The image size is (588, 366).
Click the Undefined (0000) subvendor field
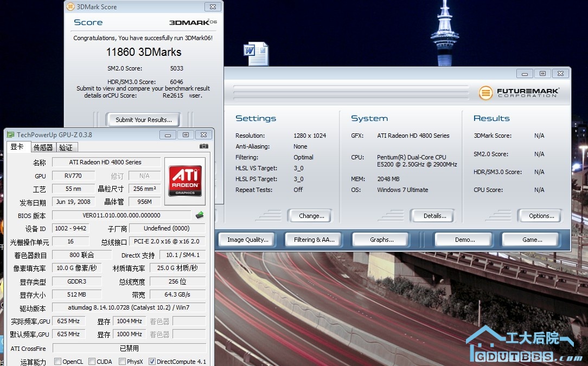coord(167,228)
